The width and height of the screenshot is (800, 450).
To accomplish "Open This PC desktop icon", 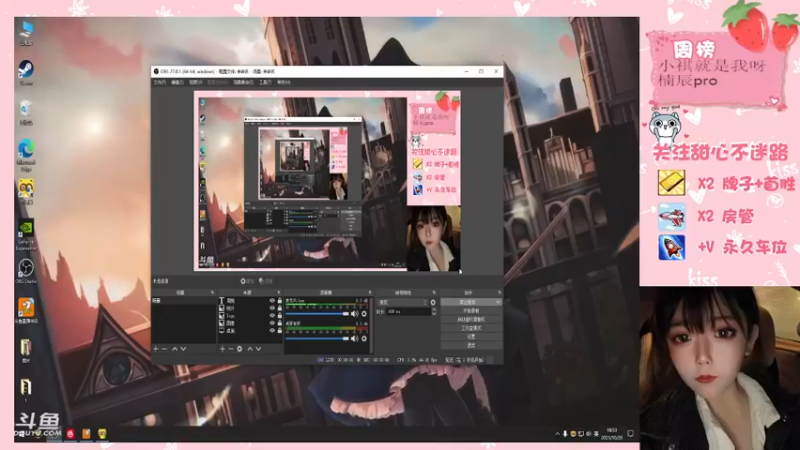I will point(26,32).
